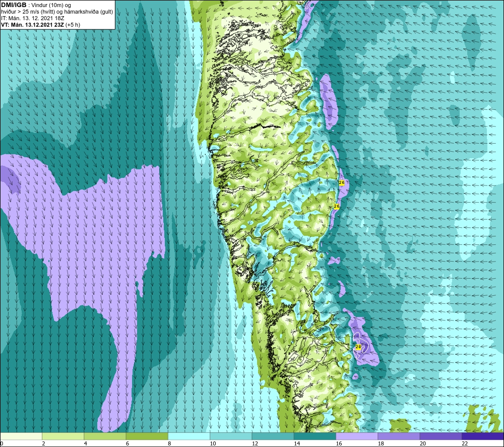Screen dimensions: 504x447
Task: Select the 6–8 m/s olive green legend swatch
Action: pos(147,436)
